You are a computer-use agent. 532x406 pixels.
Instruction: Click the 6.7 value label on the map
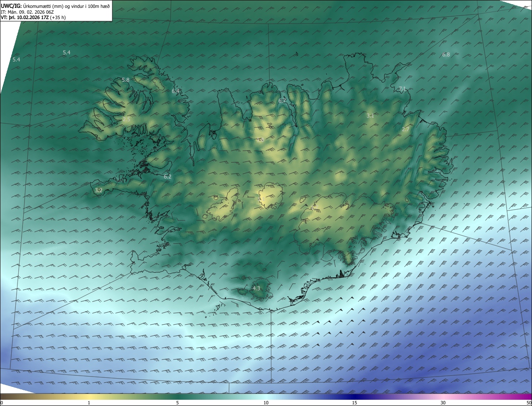click(x=282, y=100)
